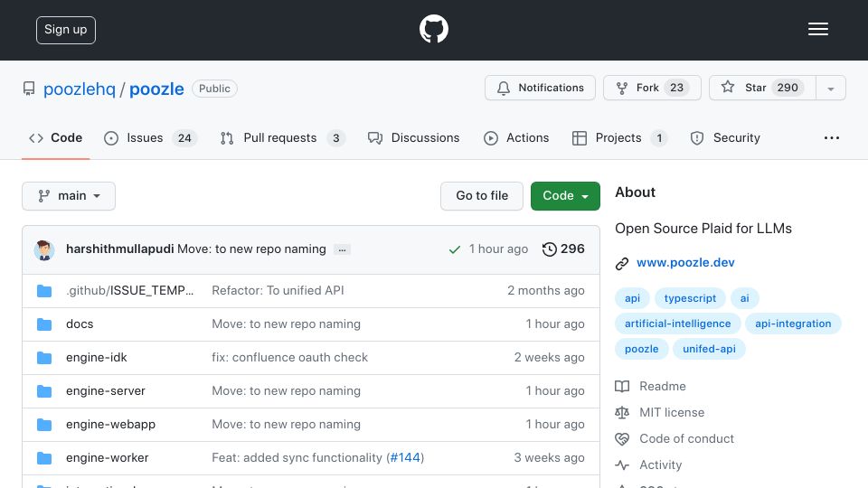
Task: Click the Sign up button
Action: (x=66, y=30)
